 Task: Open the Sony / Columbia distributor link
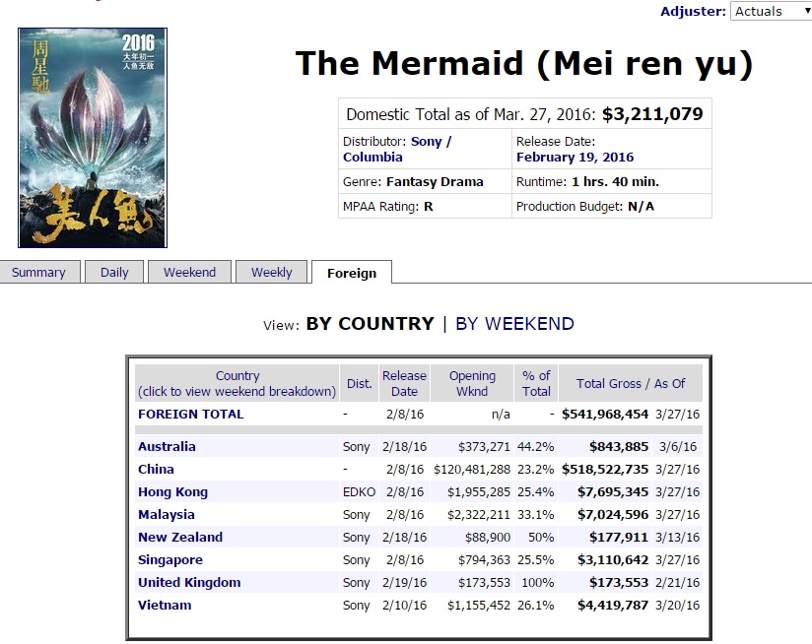click(x=397, y=149)
